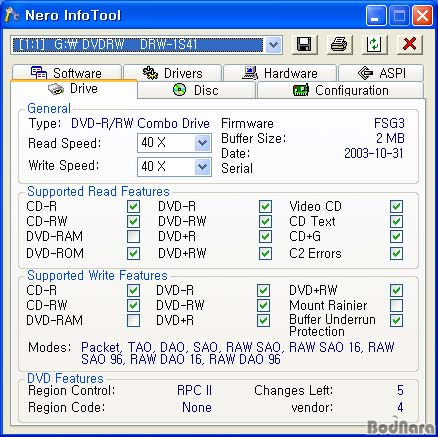
Task: Close the Nero InfoTool window
Action: tap(423, 15)
